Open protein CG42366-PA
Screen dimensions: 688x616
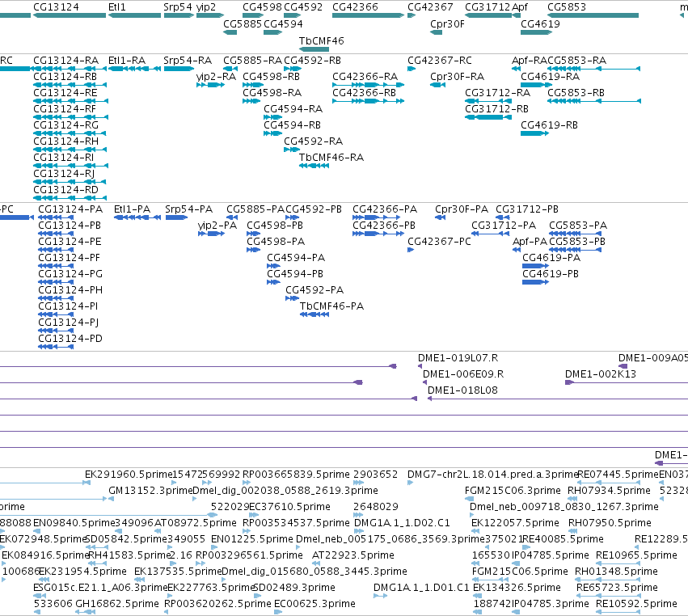[x=385, y=209]
